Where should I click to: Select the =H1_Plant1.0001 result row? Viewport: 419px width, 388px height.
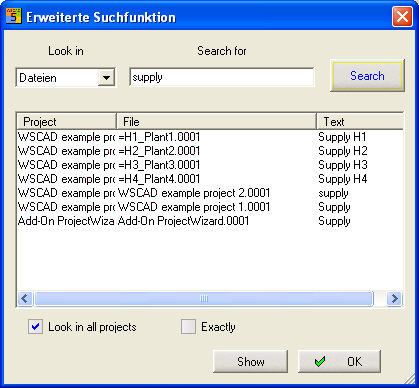point(210,137)
